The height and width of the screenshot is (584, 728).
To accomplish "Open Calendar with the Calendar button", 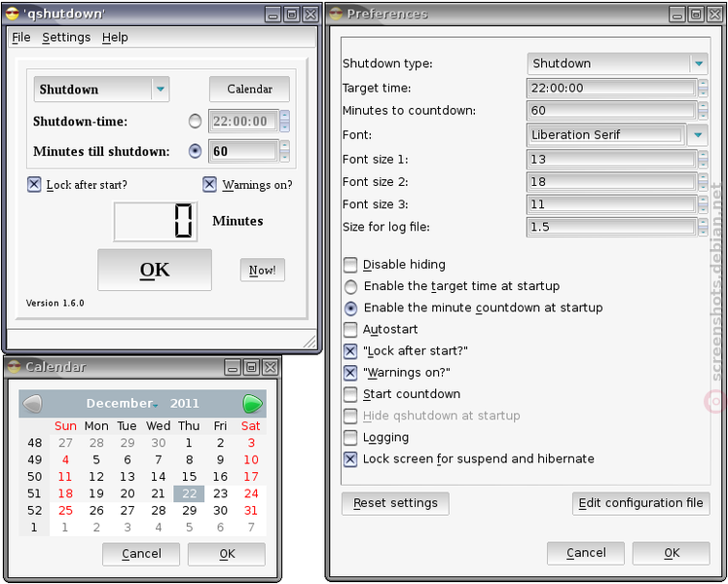I will click(x=249, y=90).
